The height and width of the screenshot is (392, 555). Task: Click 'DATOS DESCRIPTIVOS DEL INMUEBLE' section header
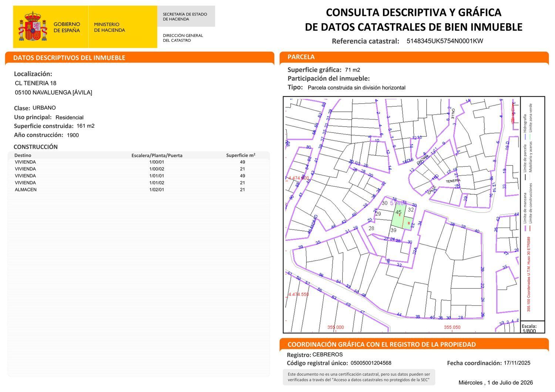69,58
